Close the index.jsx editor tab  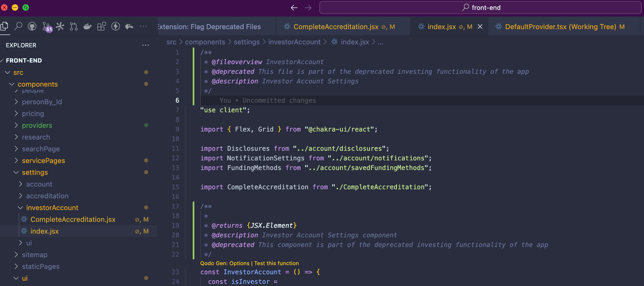coord(480,26)
